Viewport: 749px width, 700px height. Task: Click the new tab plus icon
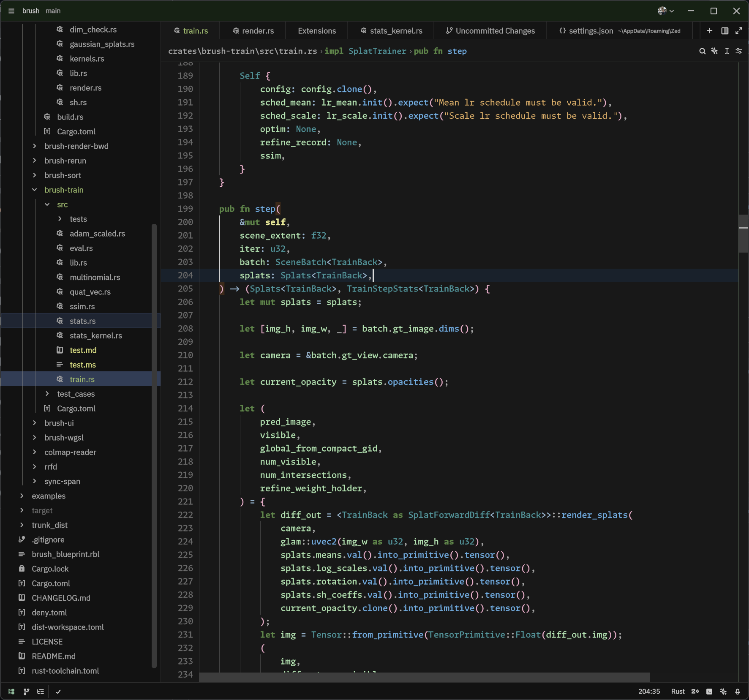[710, 31]
